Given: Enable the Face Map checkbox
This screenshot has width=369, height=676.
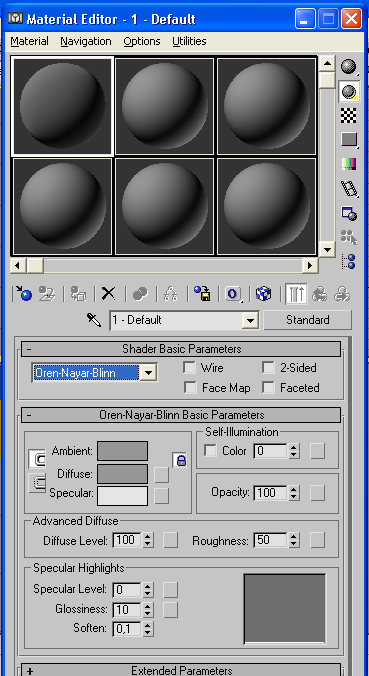Looking at the screenshot, I should coord(189,388).
